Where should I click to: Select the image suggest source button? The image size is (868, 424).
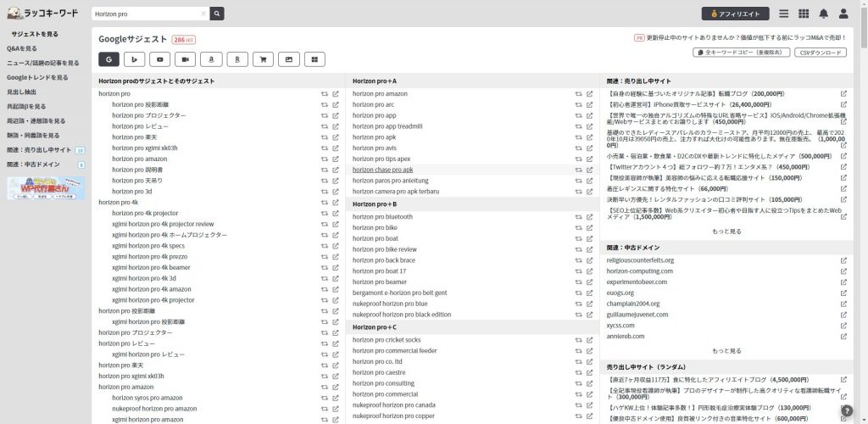click(288, 59)
